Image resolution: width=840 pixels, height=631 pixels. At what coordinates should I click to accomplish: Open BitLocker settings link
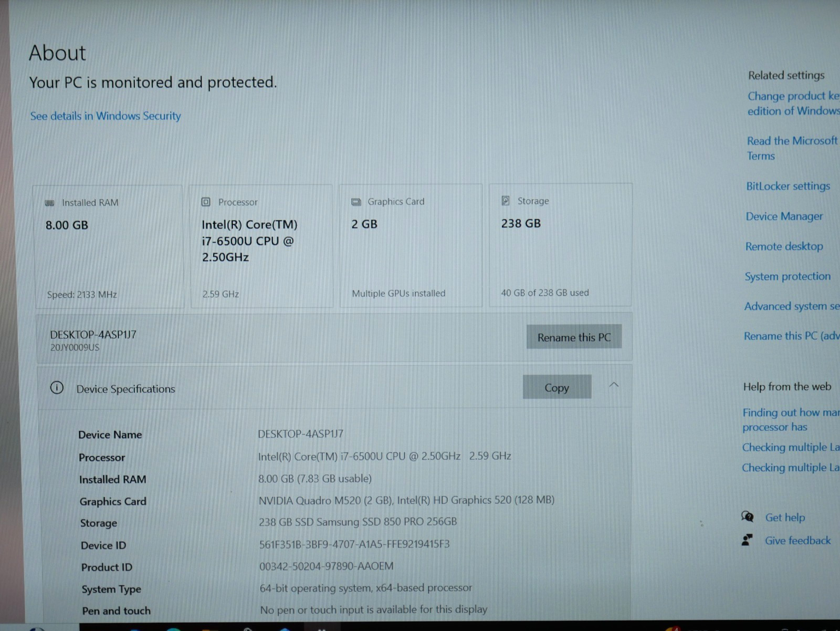pyautogui.click(x=788, y=186)
